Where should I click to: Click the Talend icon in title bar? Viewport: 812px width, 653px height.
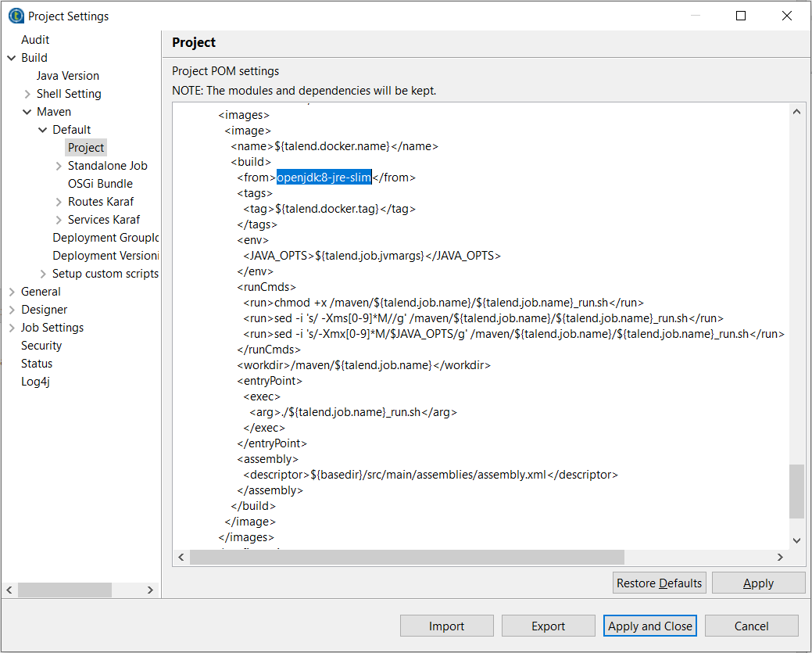click(16, 16)
